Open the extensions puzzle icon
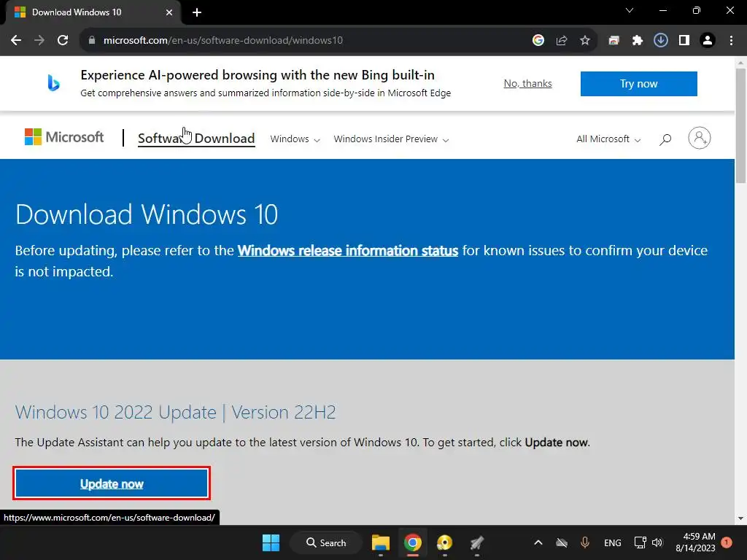The width and height of the screenshot is (747, 560). pos(638,41)
